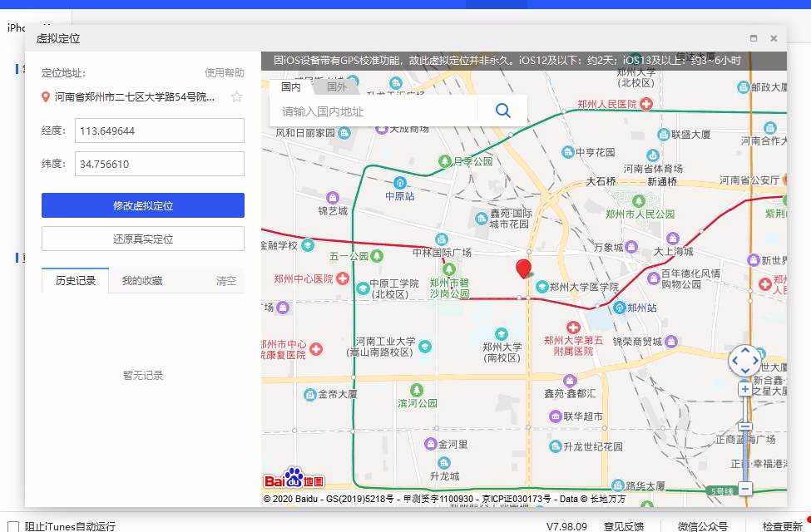The width and height of the screenshot is (811, 532).
Task: Click the Baidu map logo
Action: click(294, 478)
